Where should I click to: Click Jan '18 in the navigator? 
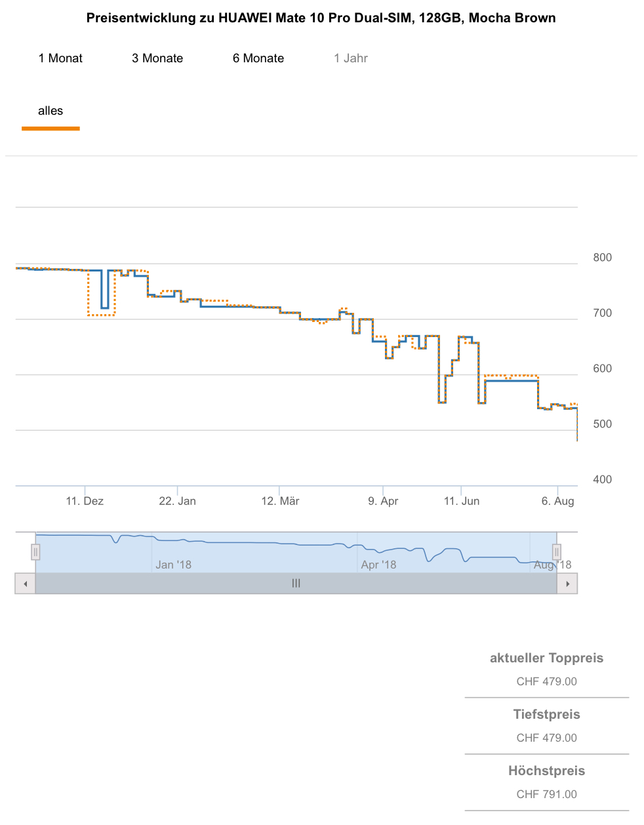click(x=173, y=565)
